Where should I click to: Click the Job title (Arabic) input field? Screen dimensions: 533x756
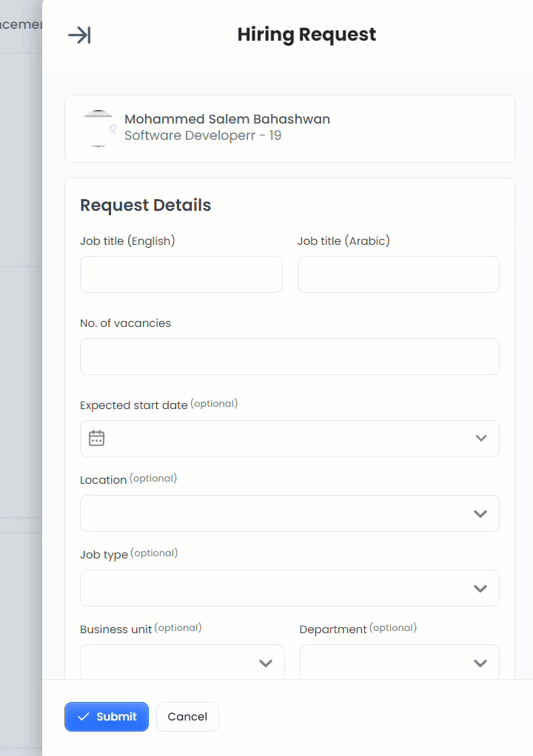[398, 274]
